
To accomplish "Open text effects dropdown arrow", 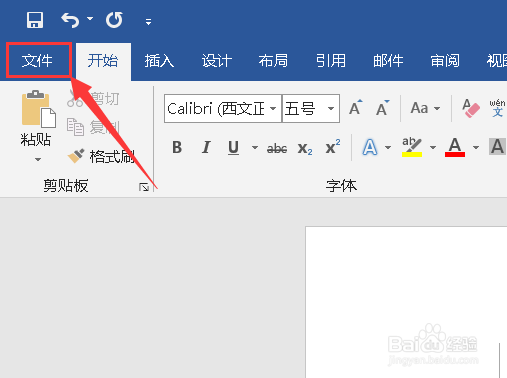I will click(x=388, y=147).
